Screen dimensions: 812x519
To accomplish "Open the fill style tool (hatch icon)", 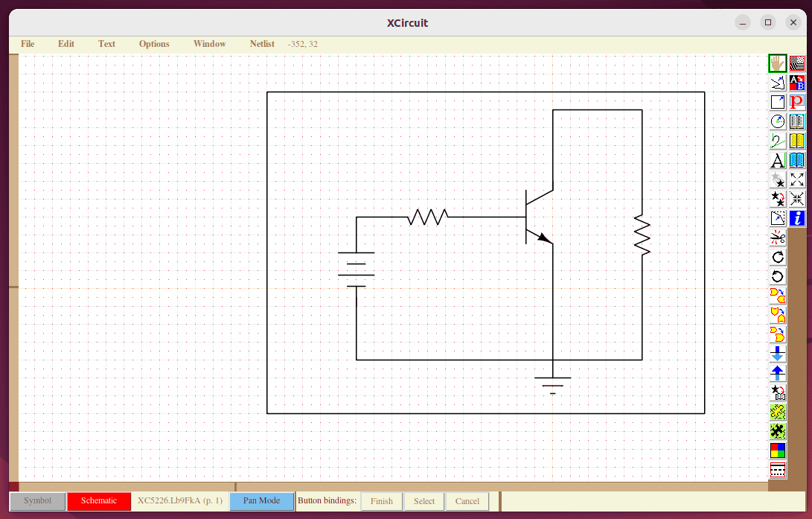I will tap(796, 63).
